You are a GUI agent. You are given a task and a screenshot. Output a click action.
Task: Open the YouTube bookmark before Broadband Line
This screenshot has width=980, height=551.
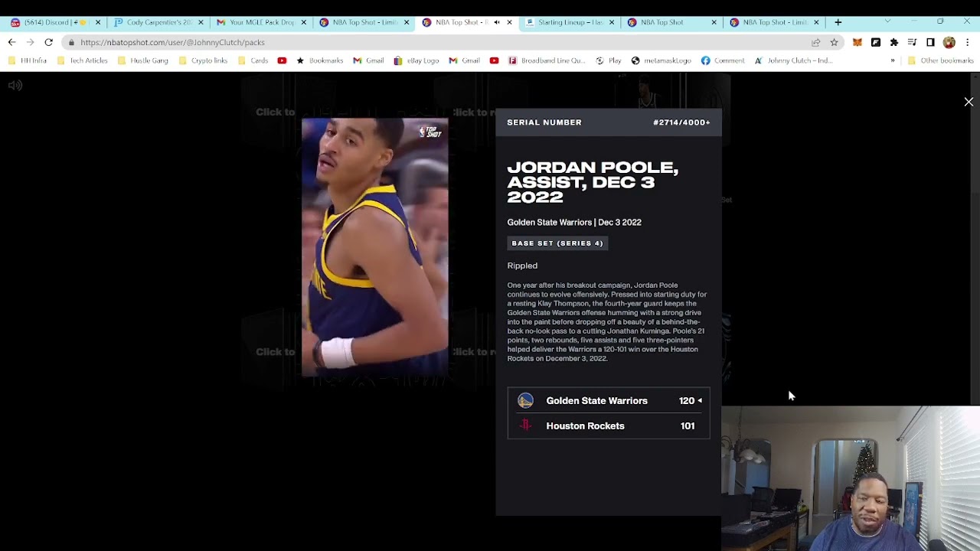(x=494, y=60)
